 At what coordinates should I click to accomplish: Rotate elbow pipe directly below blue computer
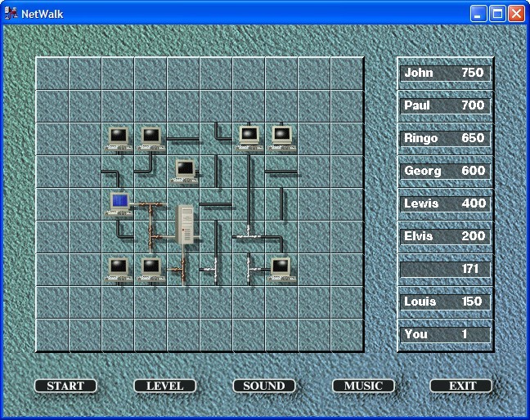(119, 237)
